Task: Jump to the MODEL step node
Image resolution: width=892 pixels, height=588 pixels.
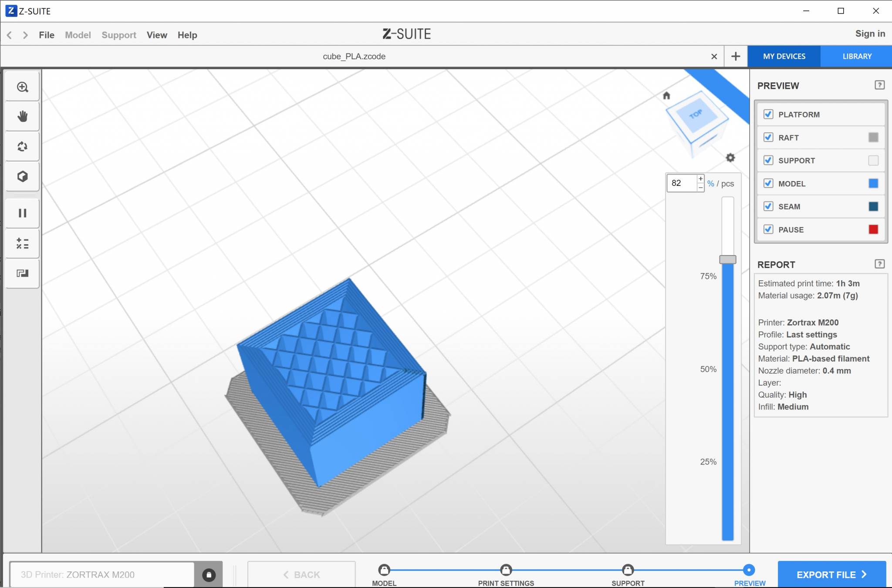Action: coord(384,570)
